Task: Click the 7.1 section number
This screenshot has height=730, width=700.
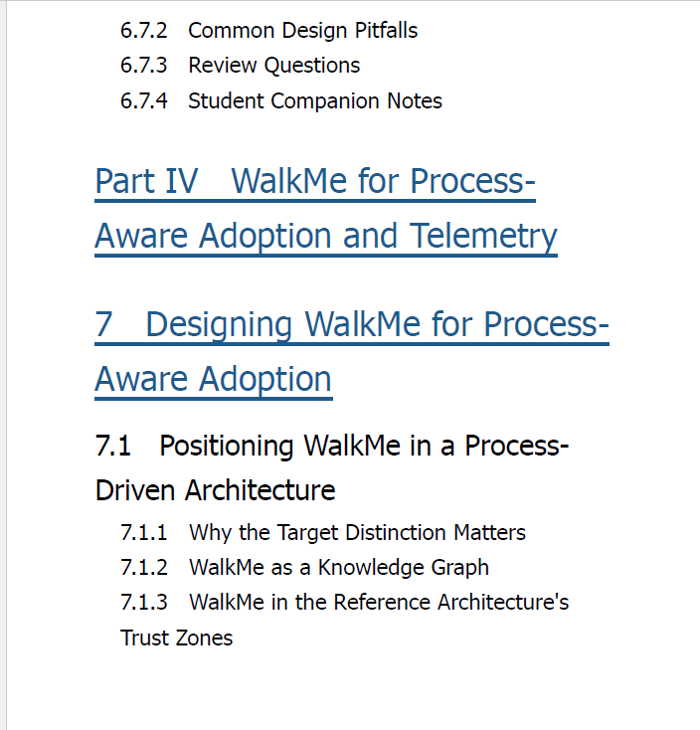Action: tap(112, 447)
